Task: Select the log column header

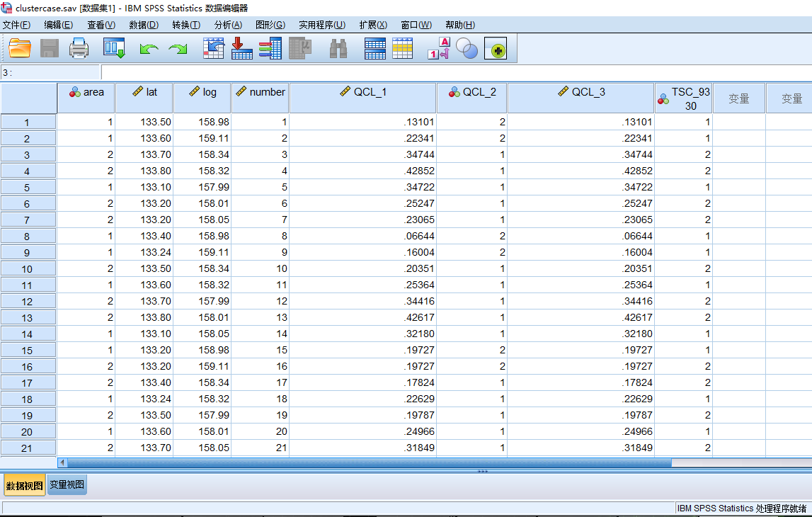Action: click(x=202, y=98)
